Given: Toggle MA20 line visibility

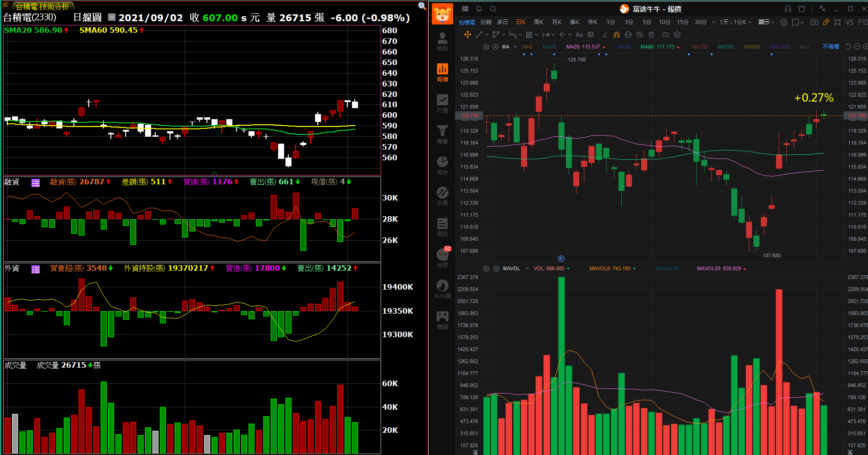Looking at the screenshot, I should [585, 47].
